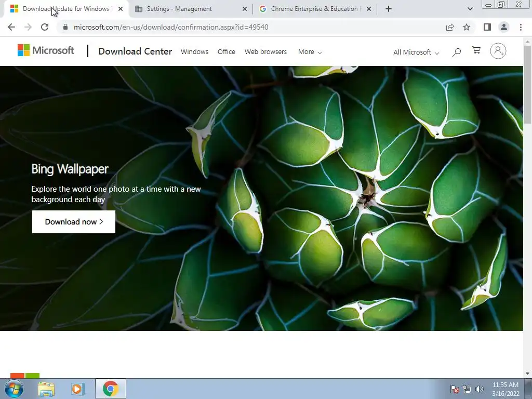This screenshot has height=399, width=532.
Task: Close the Settings - Management tab
Action: 245,9
